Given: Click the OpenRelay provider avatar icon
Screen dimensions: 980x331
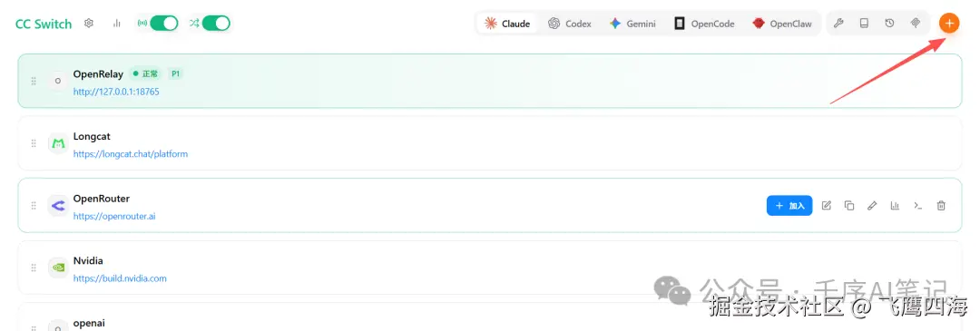Looking at the screenshot, I should click(x=57, y=82).
